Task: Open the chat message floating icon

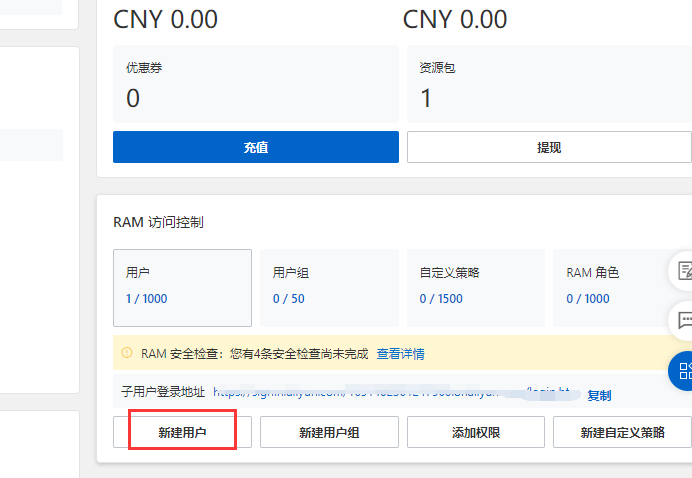Action: [685, 321]
